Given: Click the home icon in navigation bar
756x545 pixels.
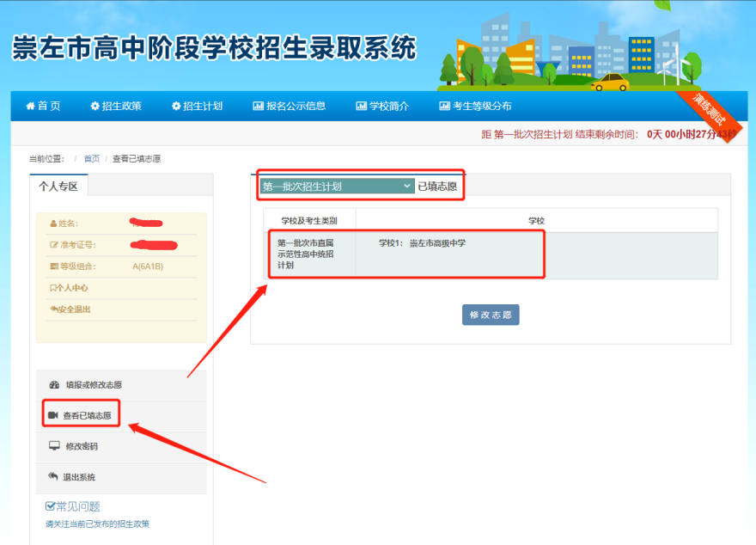Looking at the screenshot, I should pos(30,107).
